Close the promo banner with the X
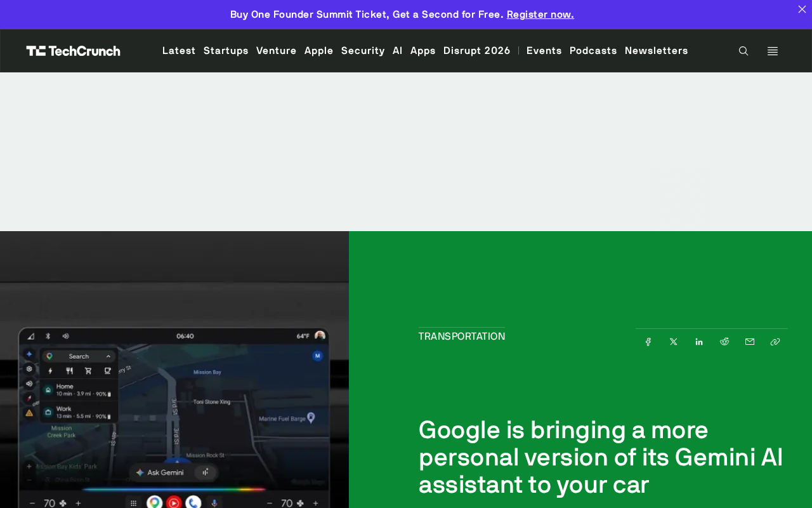812x508 pixels. (x=802, y=9)
